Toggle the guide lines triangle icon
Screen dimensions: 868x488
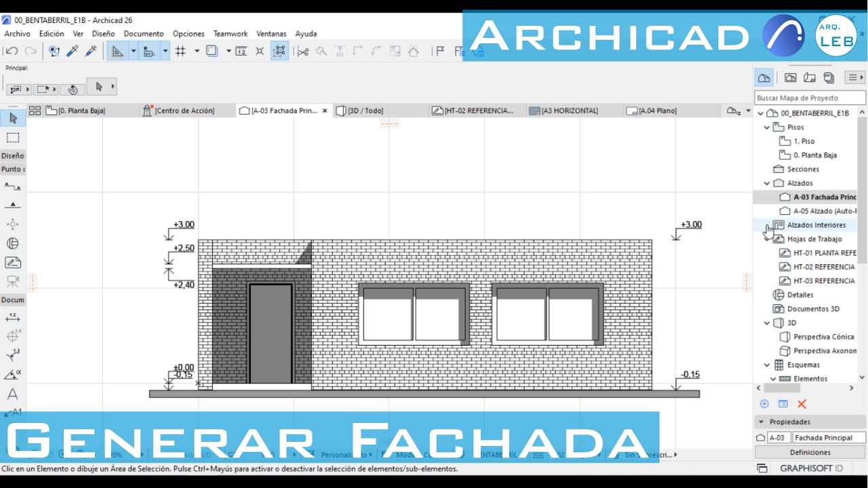point(117,51)
